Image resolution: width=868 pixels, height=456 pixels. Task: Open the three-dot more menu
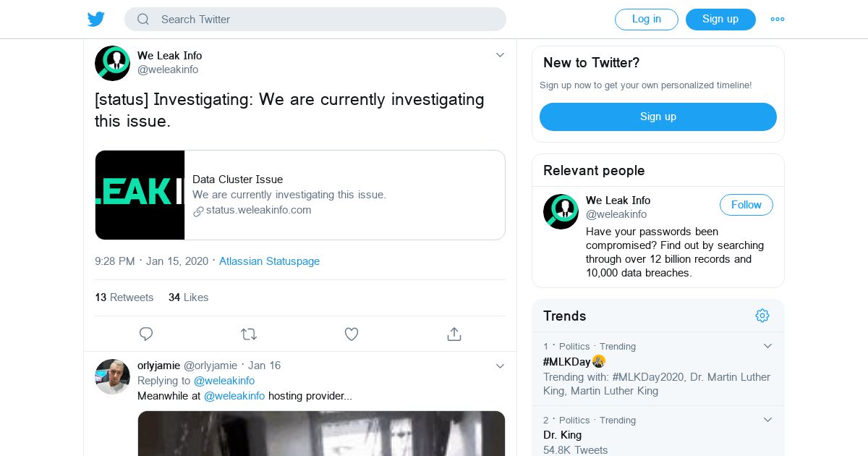778,20
